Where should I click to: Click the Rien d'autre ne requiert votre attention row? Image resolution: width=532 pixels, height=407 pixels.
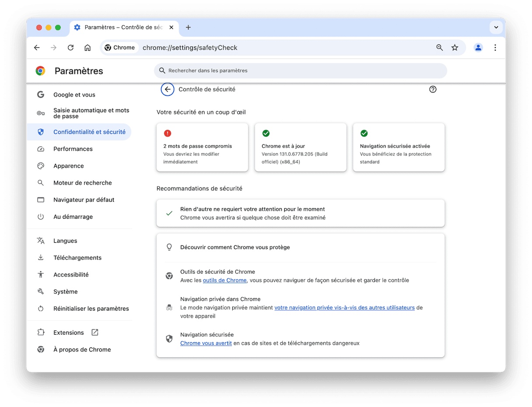[x=301, y=213]
